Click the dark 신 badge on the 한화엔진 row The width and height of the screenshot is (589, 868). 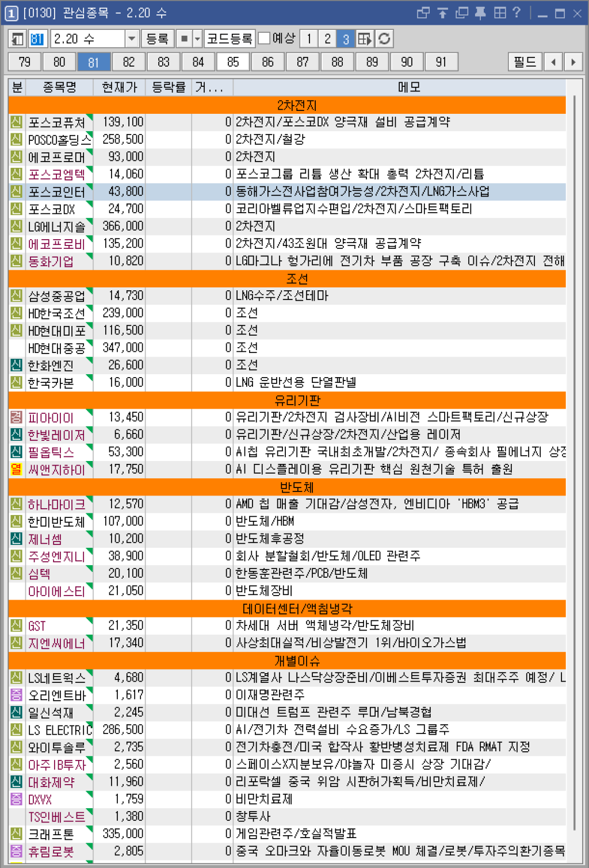[17, 365]
